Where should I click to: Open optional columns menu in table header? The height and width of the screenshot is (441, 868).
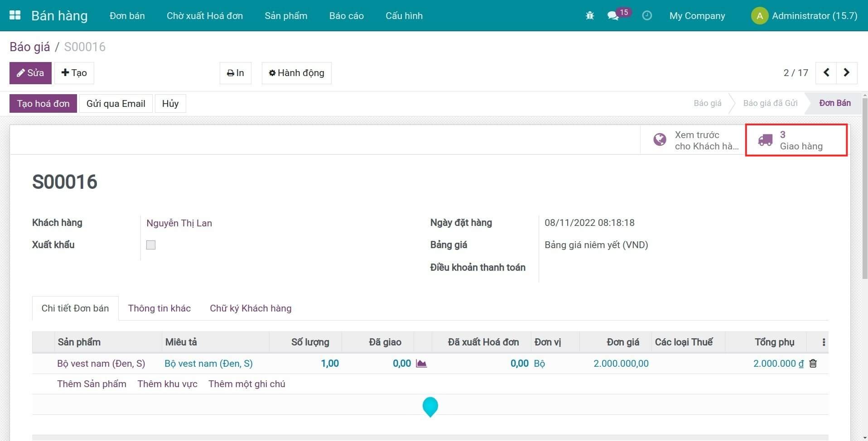pos(824,342)
